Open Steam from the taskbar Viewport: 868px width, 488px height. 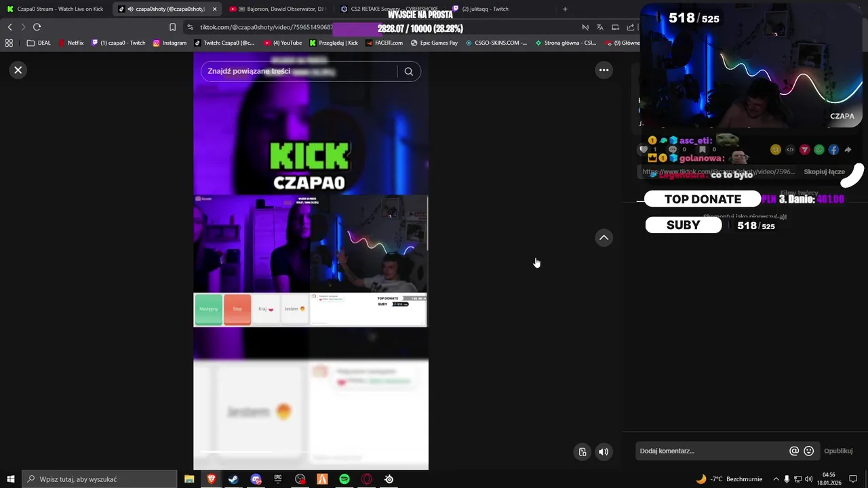click(x=233, y=479)
